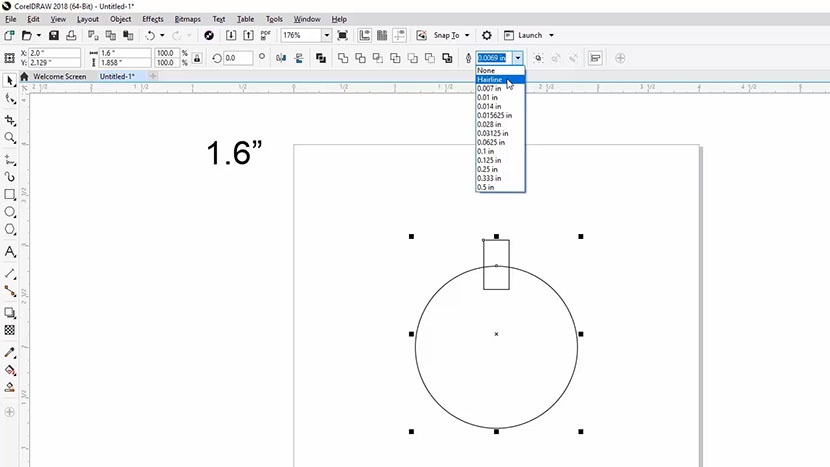
Task: Select the Crop tool
Action: pyautogui.click(x=10, y=120)
